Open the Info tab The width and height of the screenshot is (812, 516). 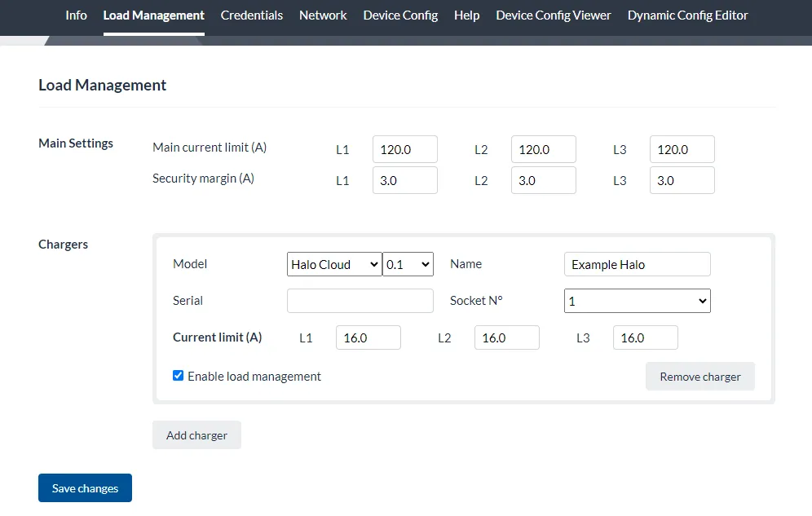coord(76,15)
